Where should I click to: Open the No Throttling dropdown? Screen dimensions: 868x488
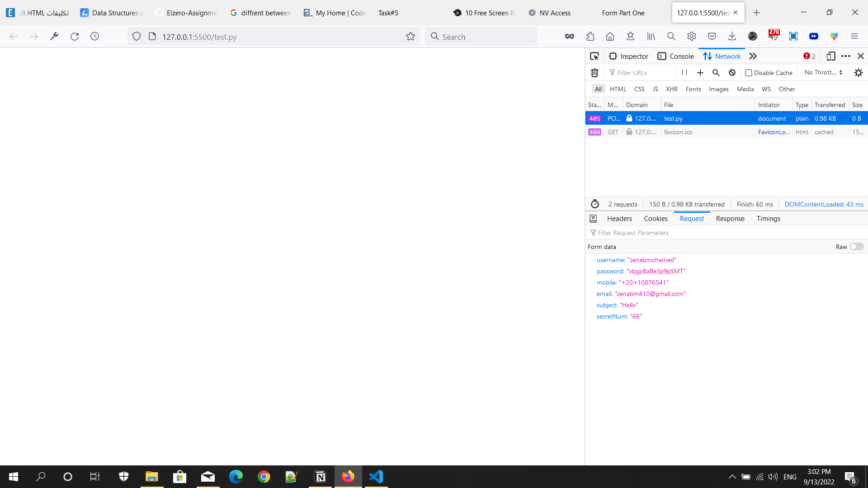click(822, 72)
